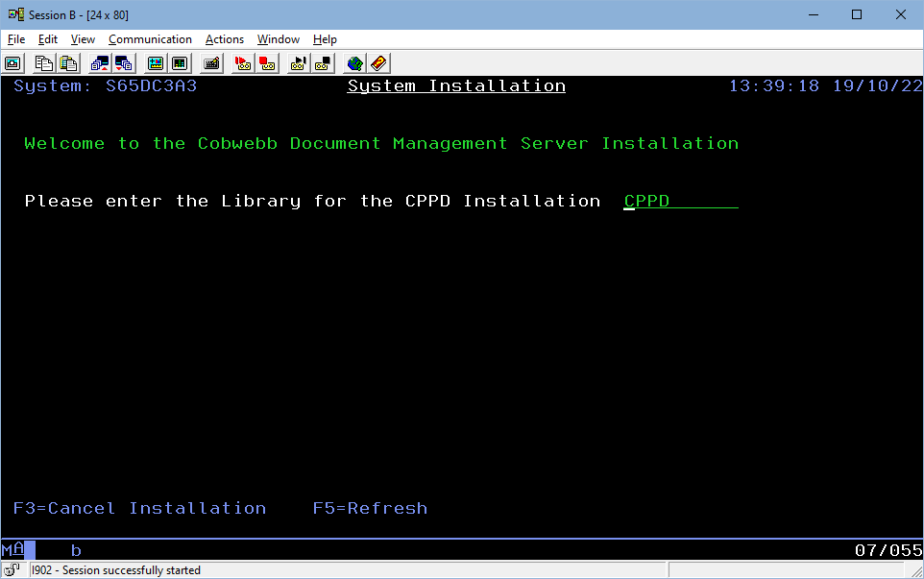
Task: Minimize the Session B window
Action: (814, 14)
